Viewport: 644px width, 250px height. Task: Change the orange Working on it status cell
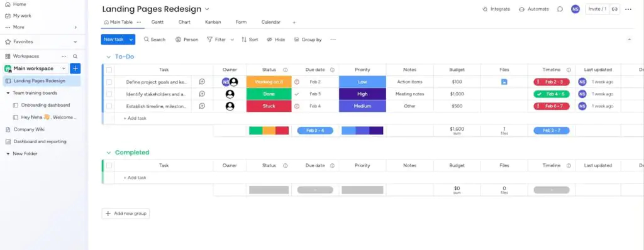pyautogui.click(x=269, y=82)
